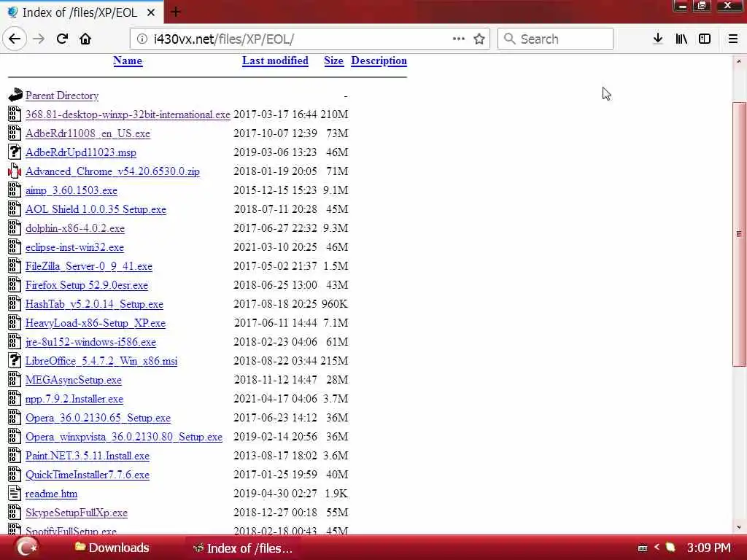Viewport: 747px width, 560px height.
Task: Go to the browser home page
Action: coord(85,39)
